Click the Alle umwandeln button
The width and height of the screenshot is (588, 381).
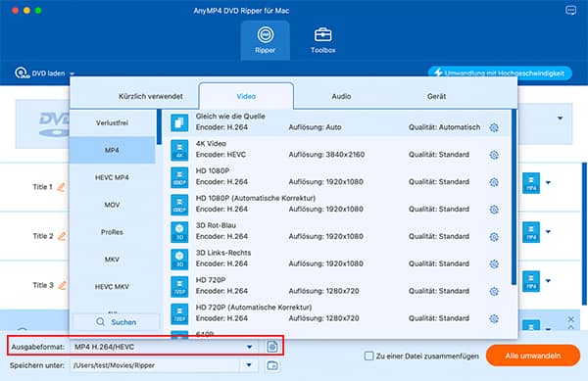(533, 356)
